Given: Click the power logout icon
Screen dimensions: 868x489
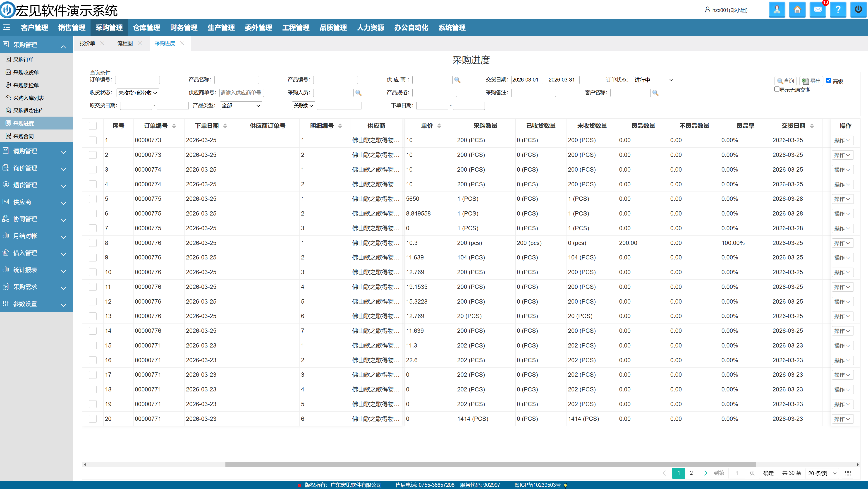Looking at the screenshot, I should click(858, 10).
